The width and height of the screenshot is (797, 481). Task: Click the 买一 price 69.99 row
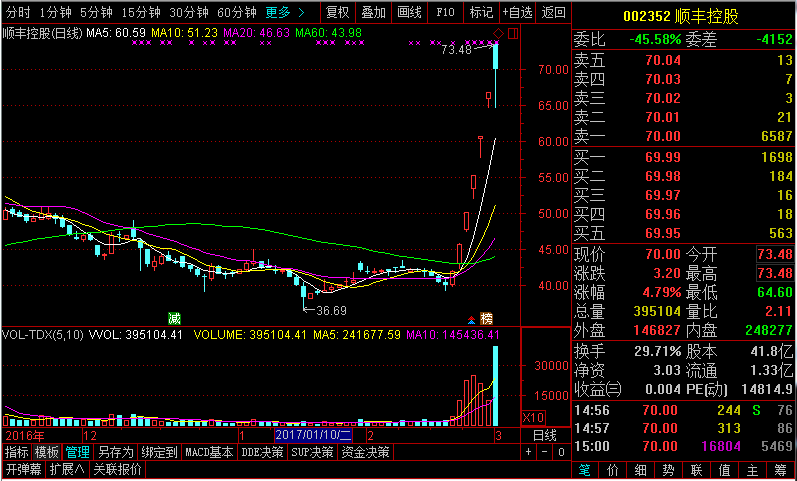point(683,157)
